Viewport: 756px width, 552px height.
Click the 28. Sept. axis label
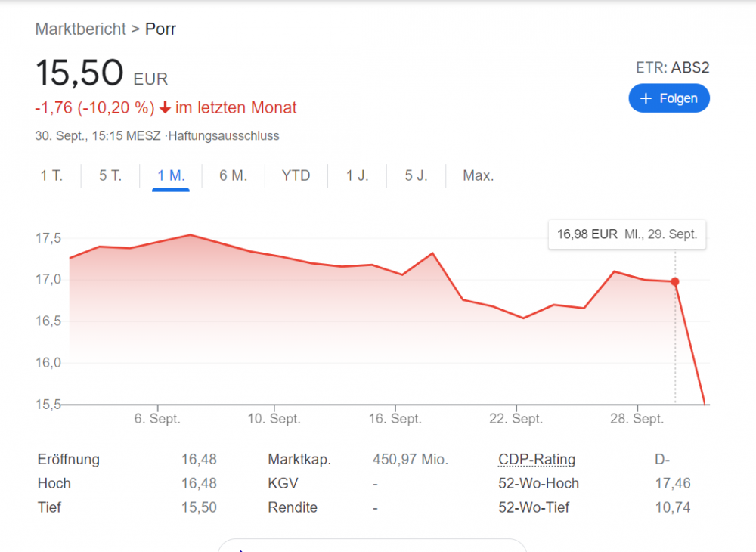637,418
